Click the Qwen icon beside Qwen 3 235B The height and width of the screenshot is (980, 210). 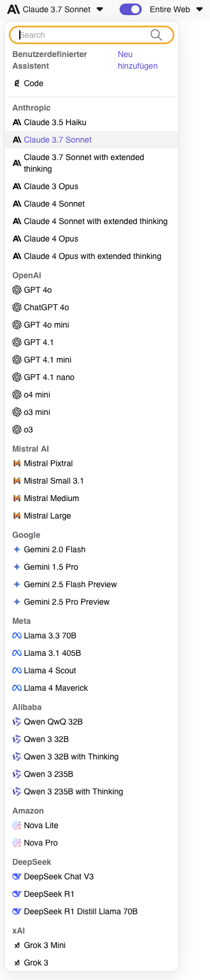(17, 774)
